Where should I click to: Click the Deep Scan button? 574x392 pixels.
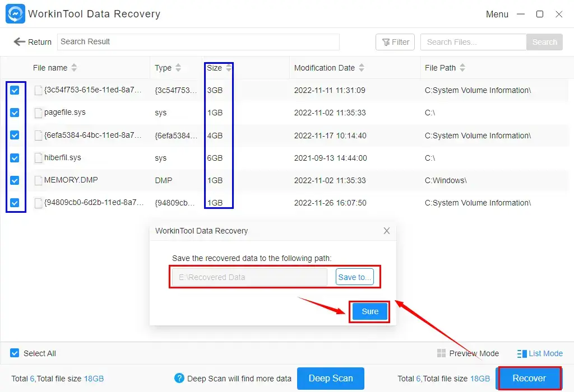click(331, 378)
